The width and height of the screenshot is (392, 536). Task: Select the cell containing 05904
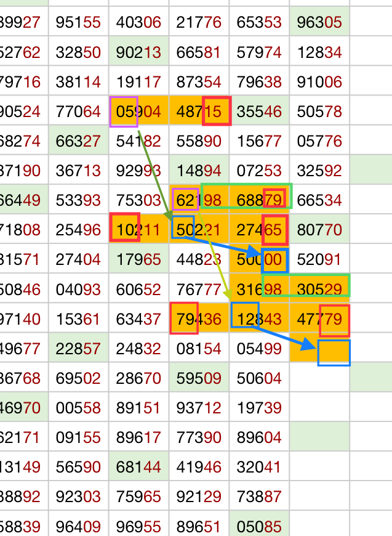138,112
